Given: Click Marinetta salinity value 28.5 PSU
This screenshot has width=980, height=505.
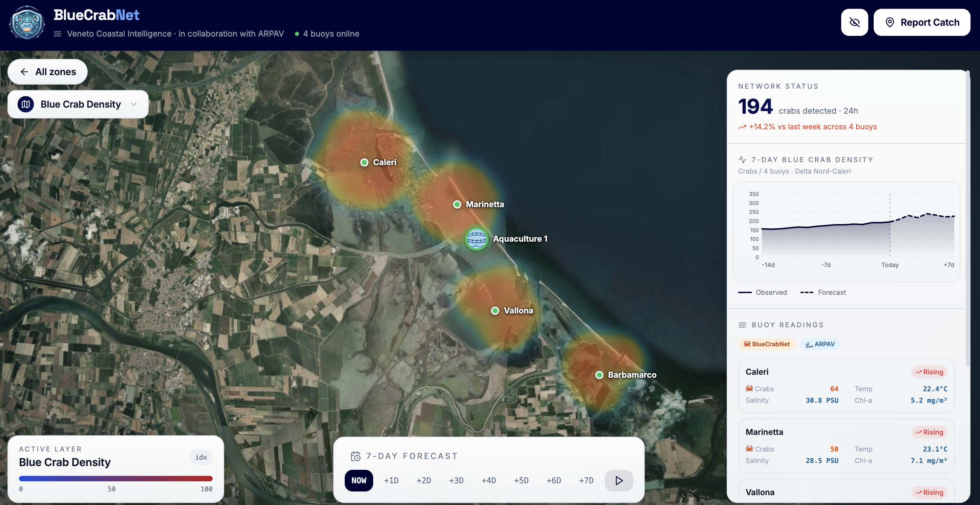Looking at the screenshot, I should point(822,461).
